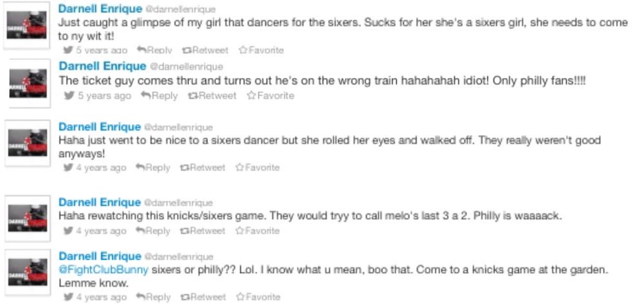The width and height of the screenshot is (644, 305).
Task: Open Darnell Enrique's name on knicks/sixers tweet
Action: tap(99, 202)
